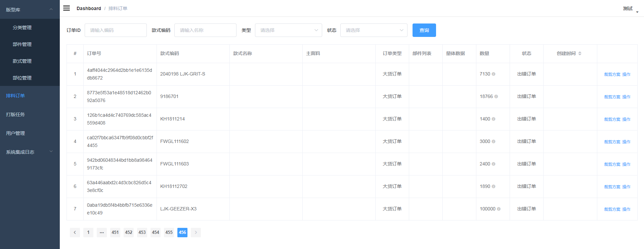Viewport: 644px width, 249px height.
Task: Click info icon beside quantity 18766
Action: (x=496, y=97)
